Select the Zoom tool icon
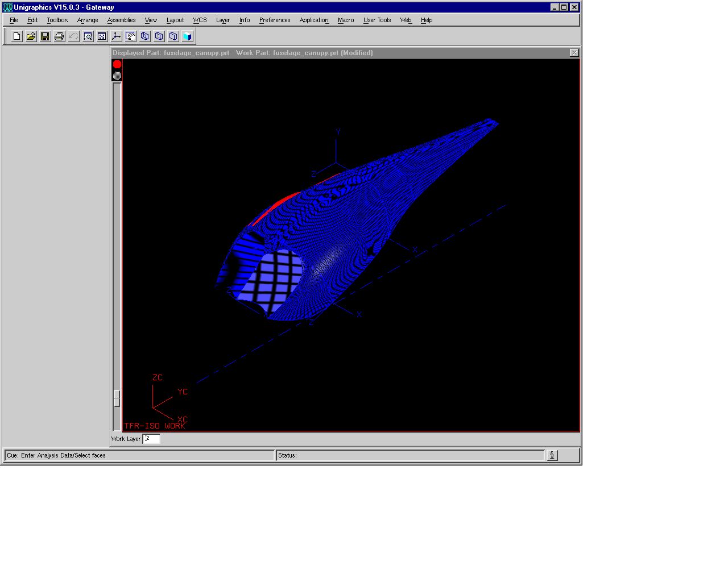 [88, 36]
